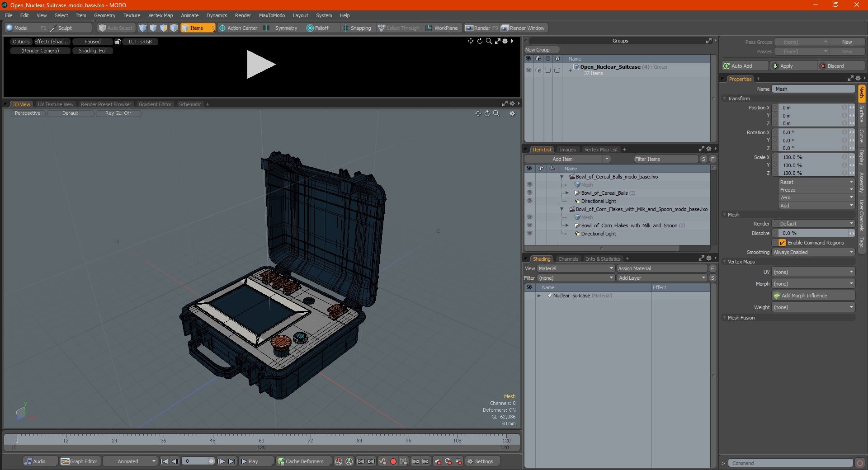Open UV vertex map dropdown
868x470 pixels.
point(813,272)
